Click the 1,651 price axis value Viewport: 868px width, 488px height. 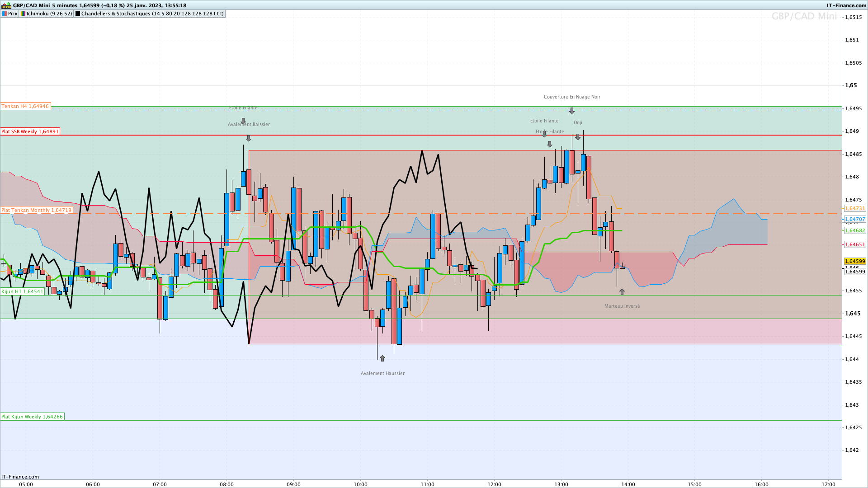click(x=852, y=40)
